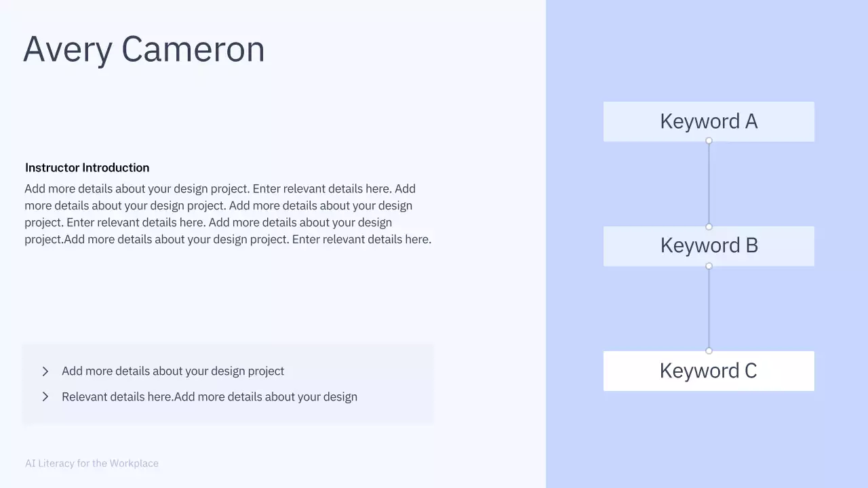This screenshot has height=488, width=868.
Task: Select the line connecting Keyword A and B
Action: [709, 184]
